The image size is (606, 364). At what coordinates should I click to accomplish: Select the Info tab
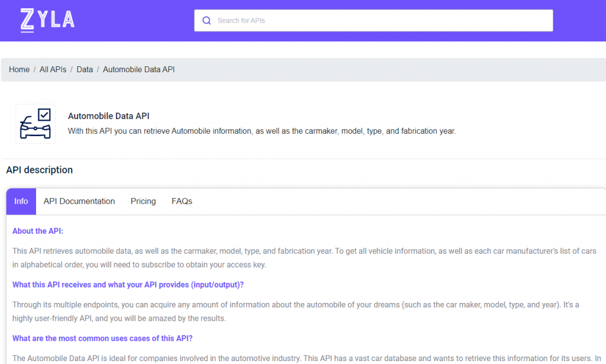[x=21, y=201]
